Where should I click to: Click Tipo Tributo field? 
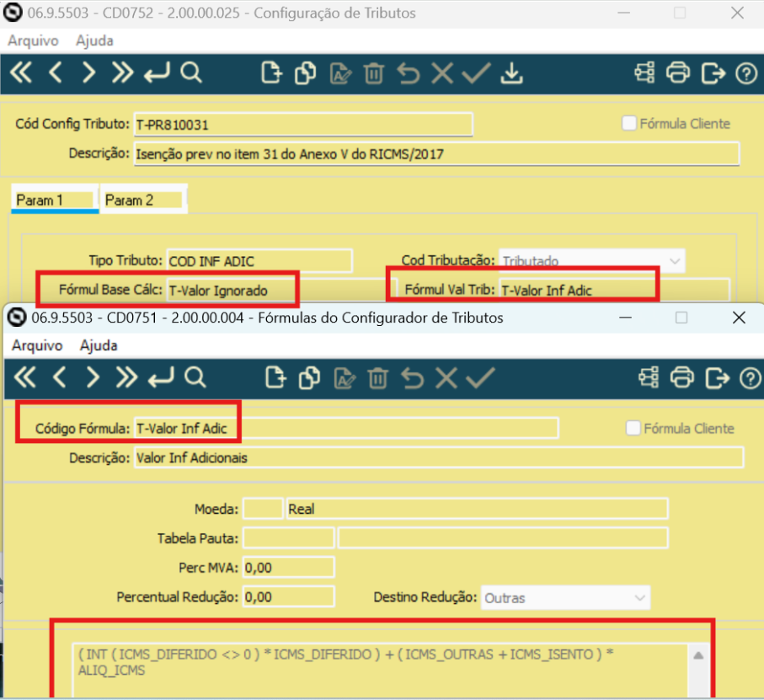(x=259, y=261)
